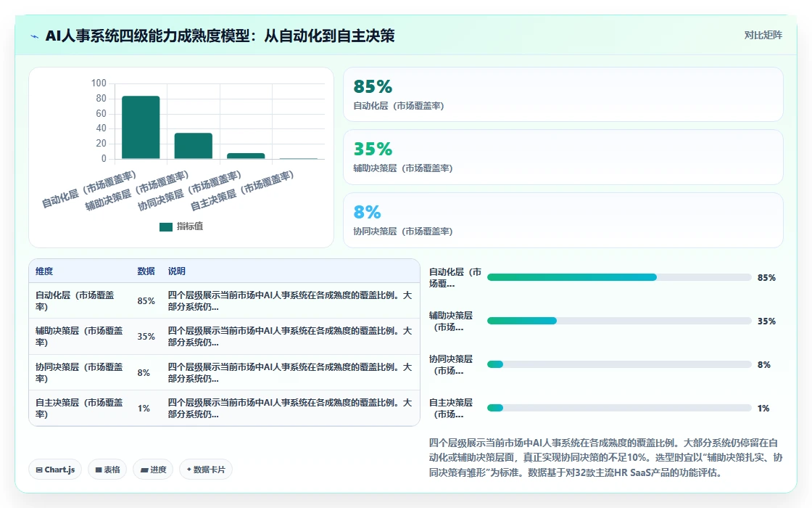
Task: Click the 自动化层 table row name cell
Action: pos(80,300)
